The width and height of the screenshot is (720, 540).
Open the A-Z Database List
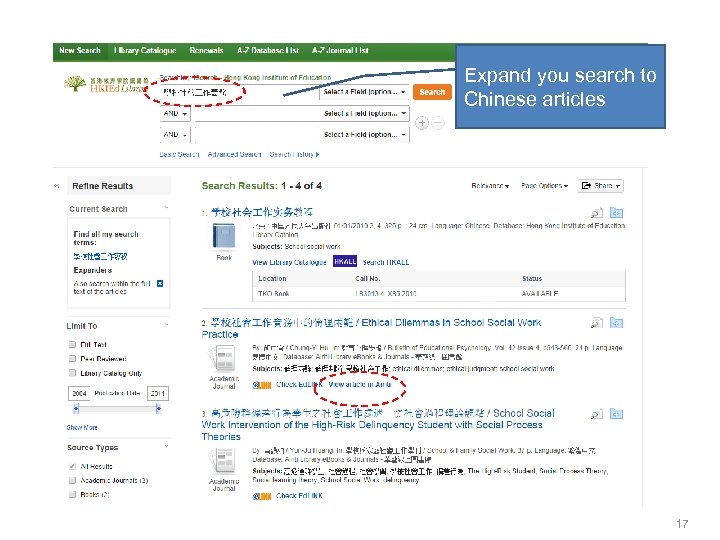tap(268, 51)
